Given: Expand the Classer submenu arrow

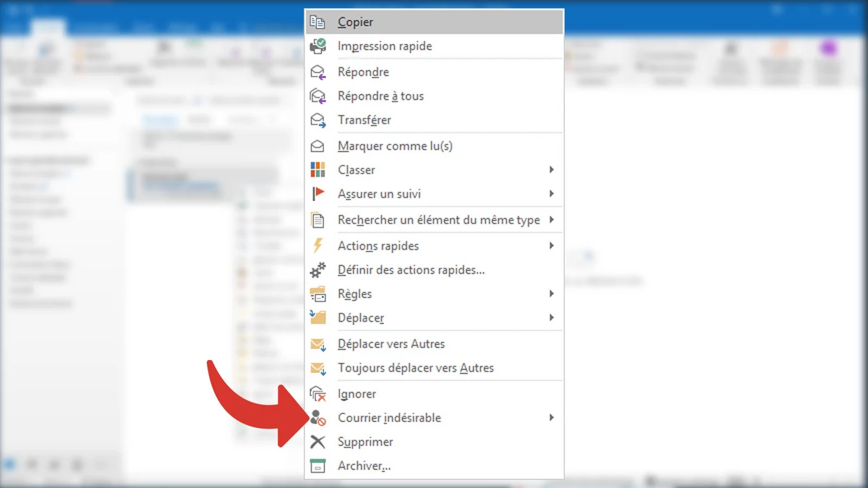Looking at the screenshot, I should pyautogui.click(x=551, y=170).
